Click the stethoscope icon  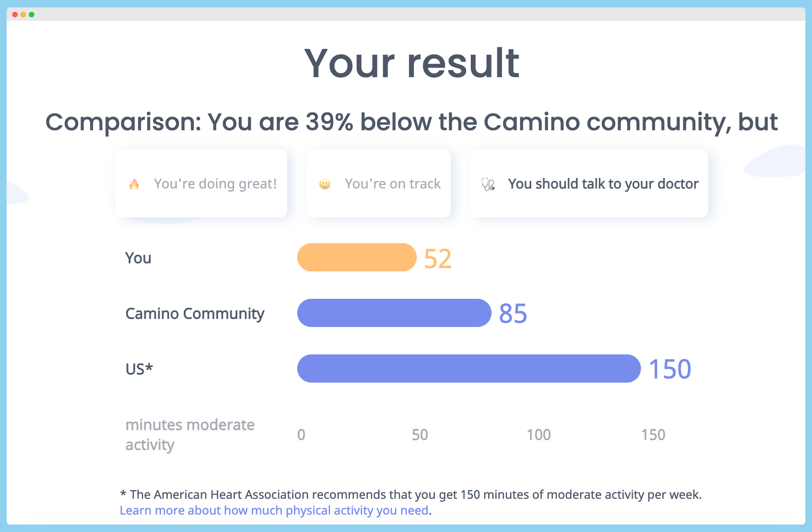pyautogui.click(x=488, y=184)
